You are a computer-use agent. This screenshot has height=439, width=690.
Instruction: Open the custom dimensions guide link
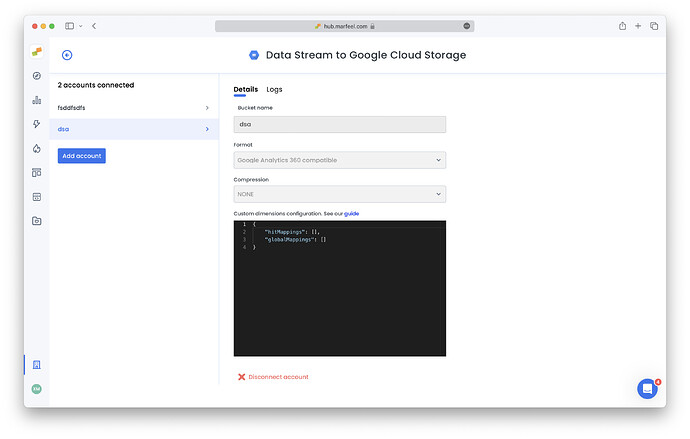point(351,213)
